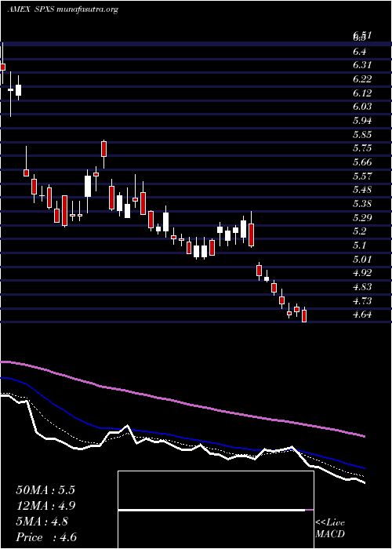Select the 5.75 price axis label
This screenshot has height=549, width=392.
click(362, 148)
